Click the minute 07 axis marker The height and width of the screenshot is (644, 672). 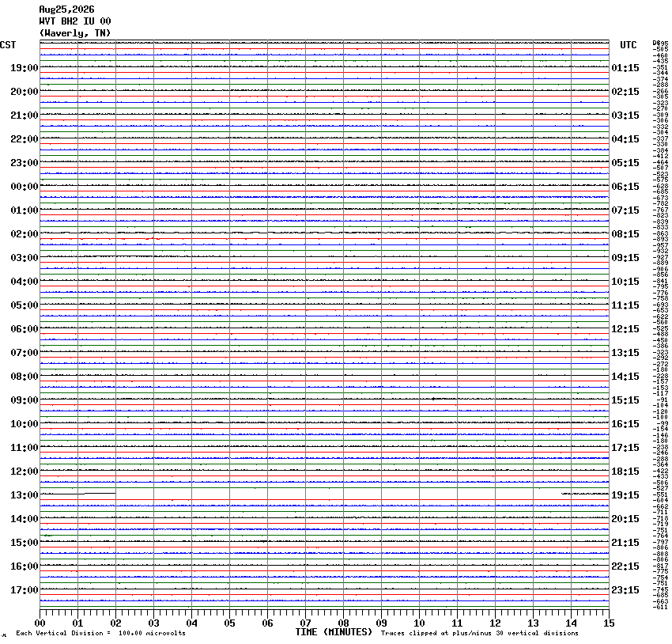pos(305,623)
